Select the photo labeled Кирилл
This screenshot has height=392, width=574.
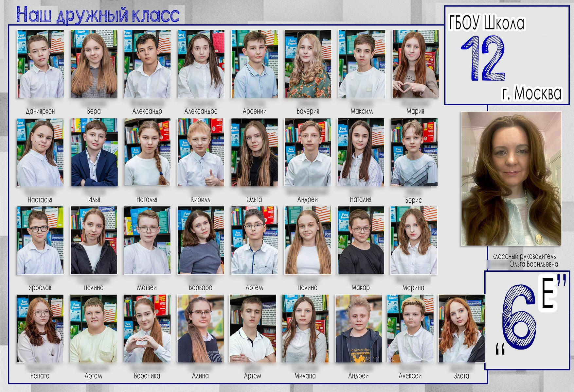pos(201,152)
